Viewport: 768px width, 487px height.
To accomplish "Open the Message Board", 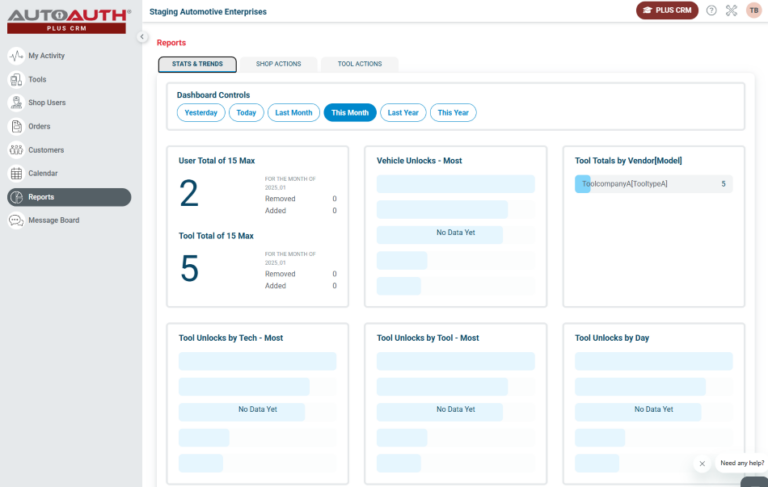I will pyautogui.click(x=54, y=220).
